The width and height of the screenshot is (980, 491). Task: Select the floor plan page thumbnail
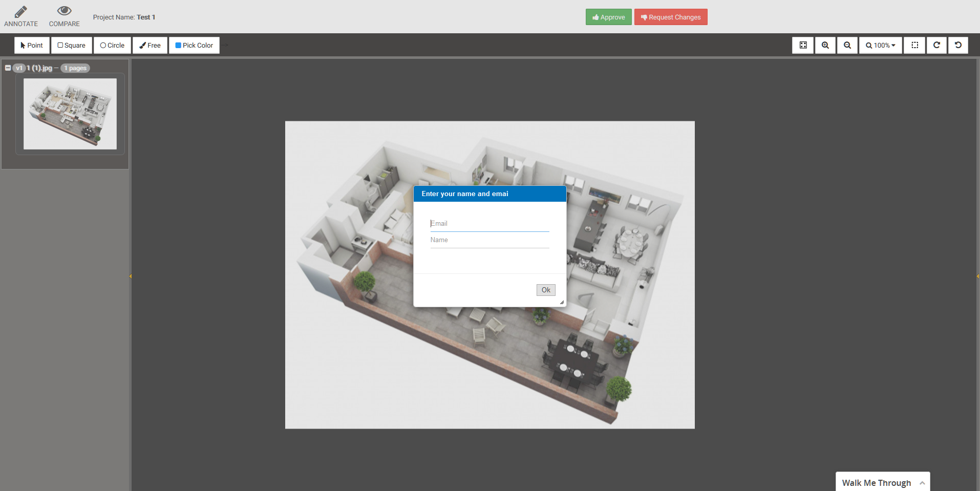pyautogui.click(x=70, y=114)
